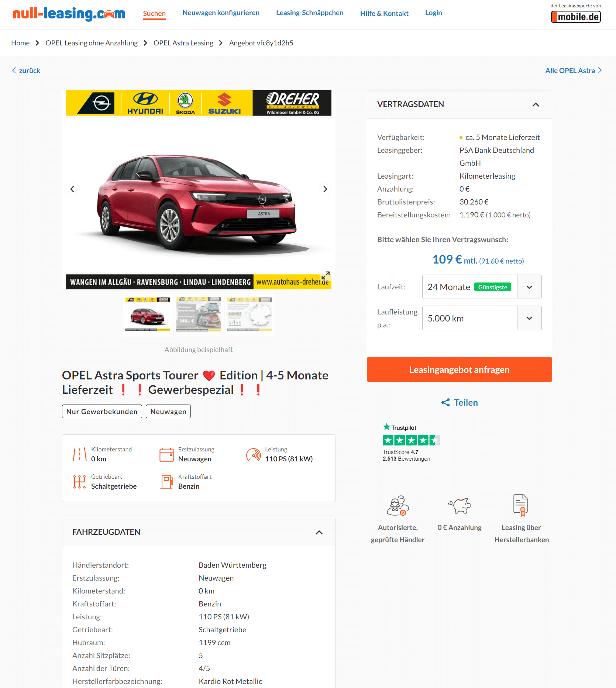Follow the Alle OPEL Astra link

point(574,70)
